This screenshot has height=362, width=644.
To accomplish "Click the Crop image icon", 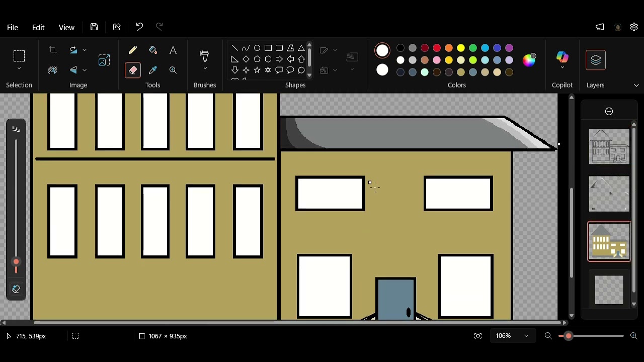I will pyautogui.click(x=53, y=50).
